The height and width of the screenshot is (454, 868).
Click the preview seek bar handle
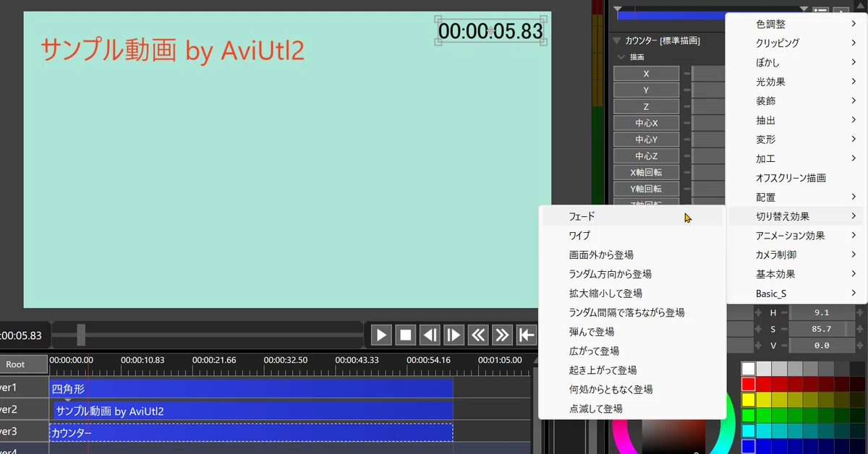point(81,335)
